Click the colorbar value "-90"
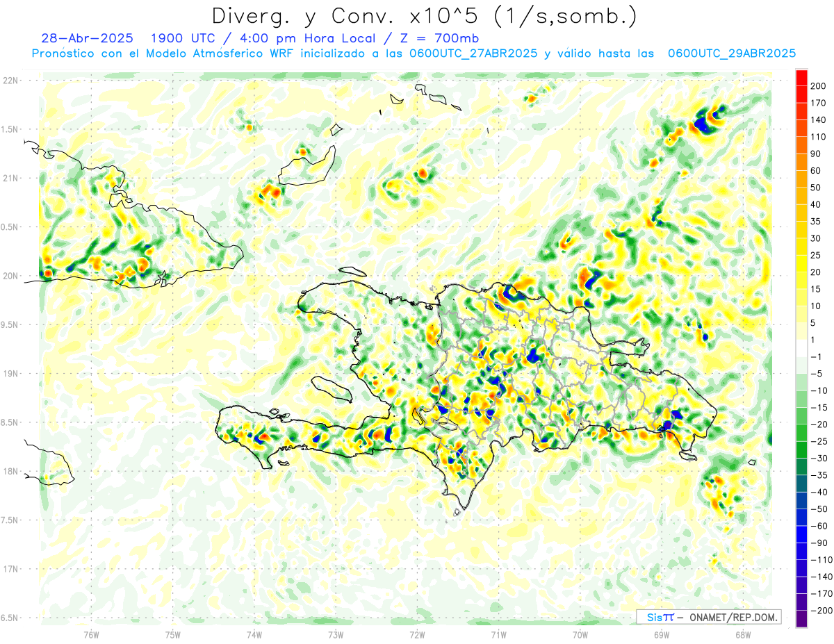 [819, 543]
